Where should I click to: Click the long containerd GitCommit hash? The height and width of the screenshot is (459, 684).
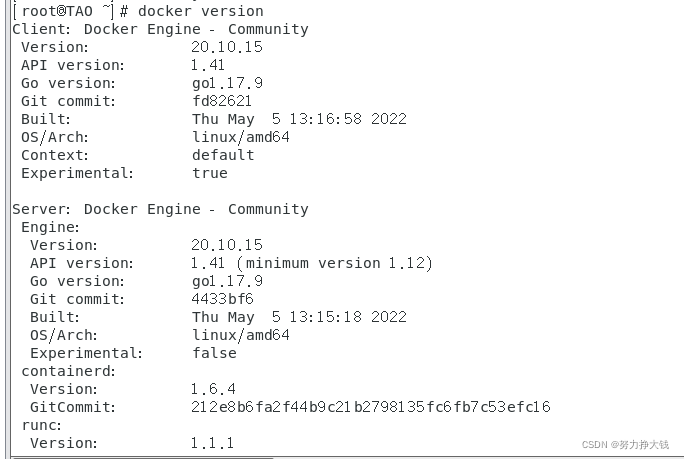point(371,407)
